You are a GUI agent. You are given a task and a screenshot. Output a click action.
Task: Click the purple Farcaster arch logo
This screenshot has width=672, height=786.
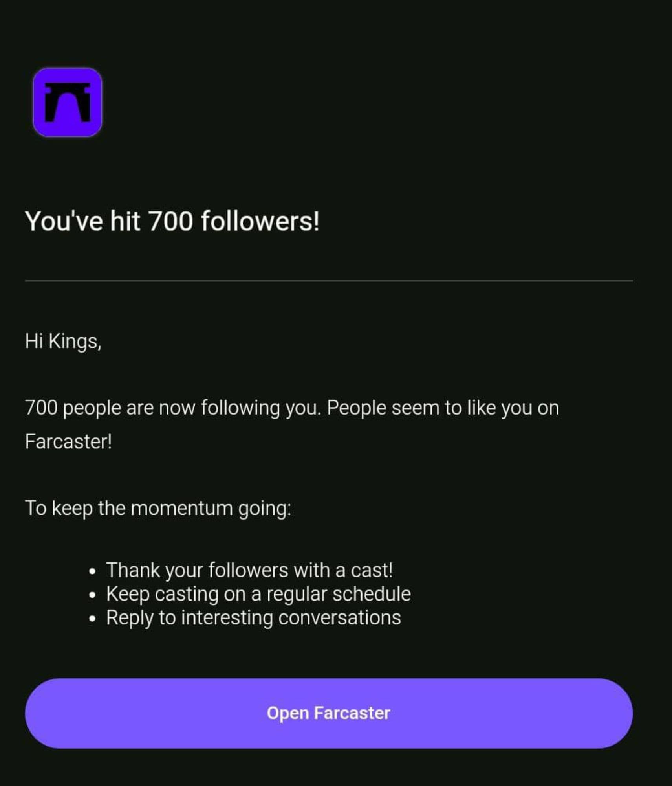tap(68, 102)
